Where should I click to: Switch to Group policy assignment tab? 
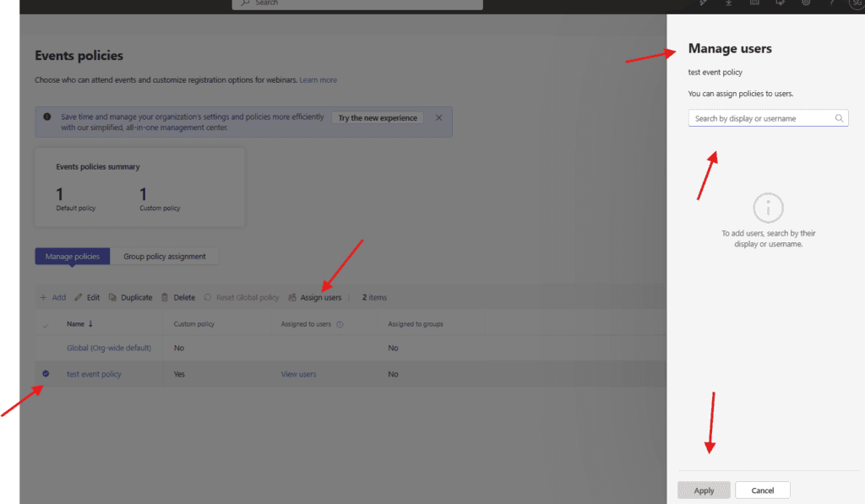(x=165, y=257)
